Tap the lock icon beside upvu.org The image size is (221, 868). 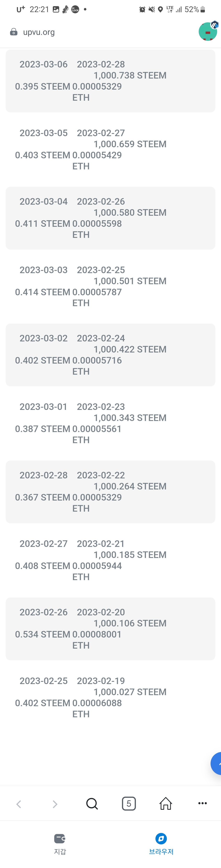pos(14,32)
